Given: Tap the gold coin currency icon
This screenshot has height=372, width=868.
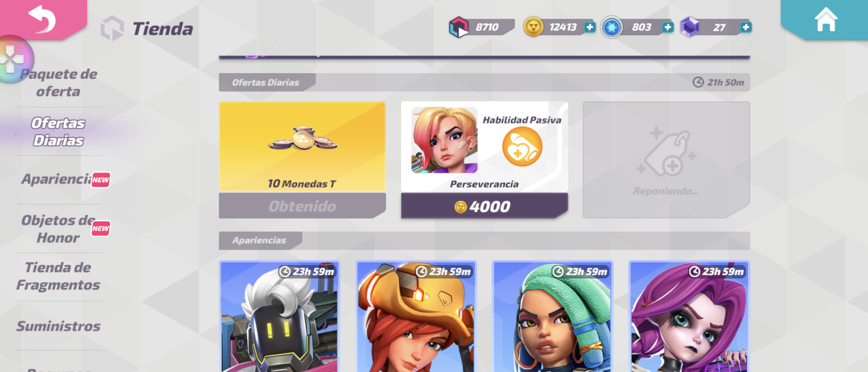Looking at the screenshot, I should (533, 27).
